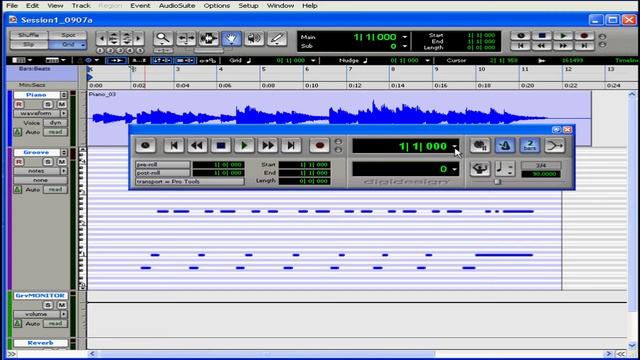640x360 pixels.
Task: Select Slip edit mode
Action: pos(29,44)
